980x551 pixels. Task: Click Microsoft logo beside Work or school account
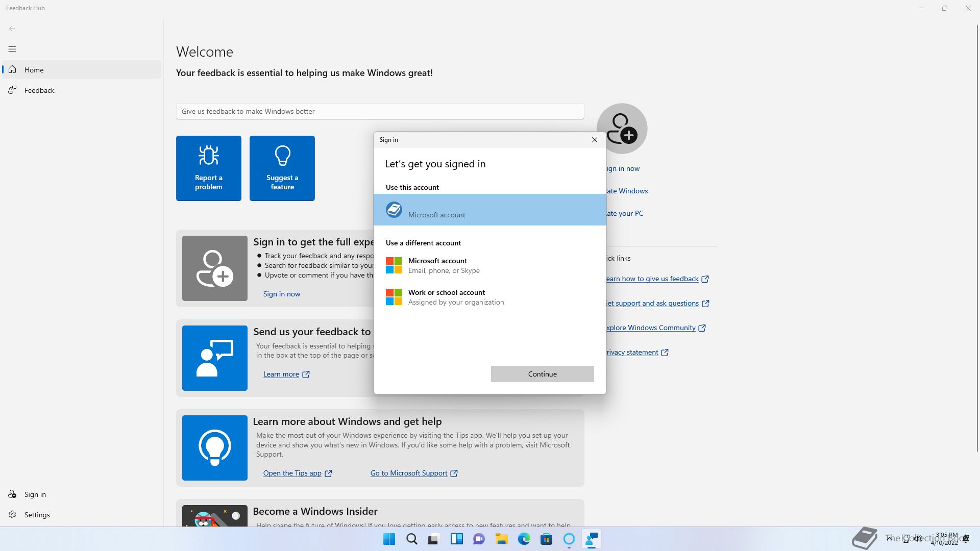pyautogui.click(x=394, y=297)
